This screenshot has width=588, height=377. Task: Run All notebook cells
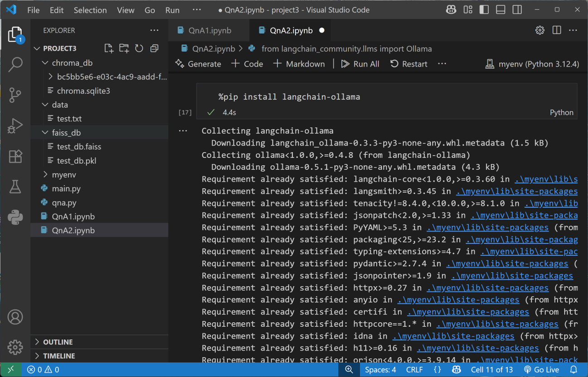point(360,64)
